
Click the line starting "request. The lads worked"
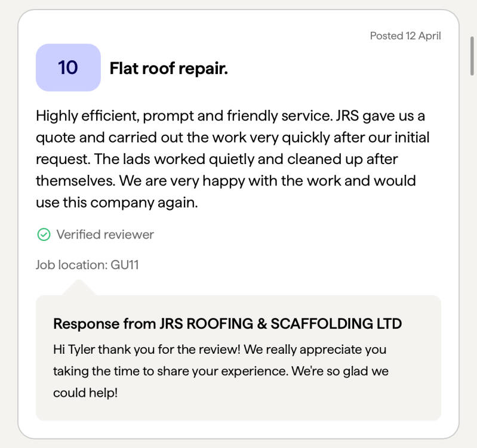217,159
